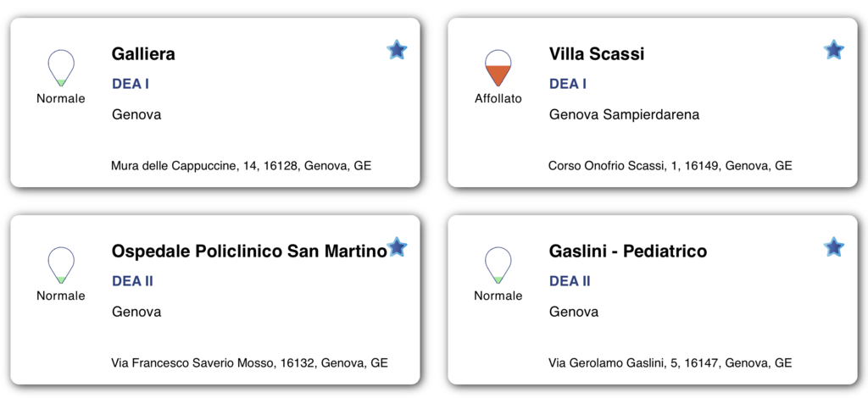Unfavorite Ospedale Policlinico San Martino star
The image size is (868, 398).
(397, 247)
